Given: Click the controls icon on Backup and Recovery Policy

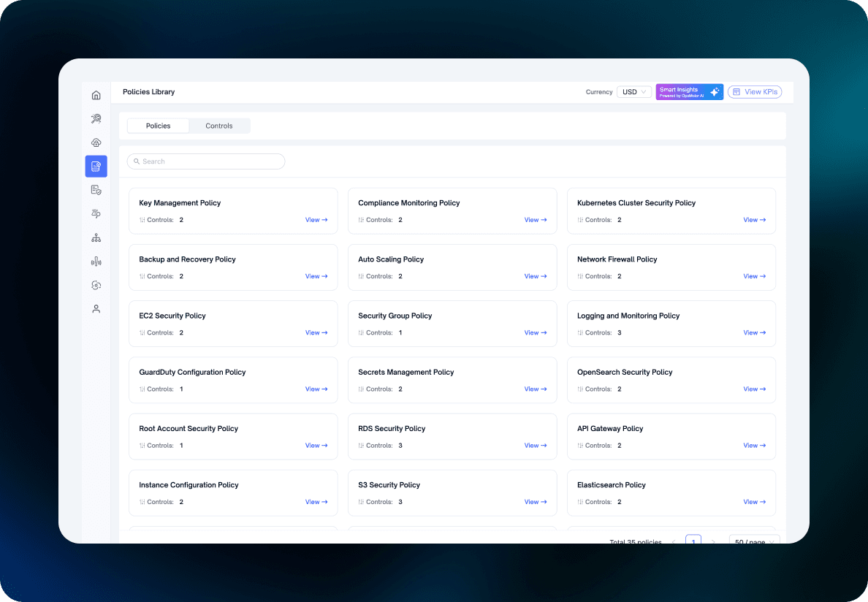Looking at the screenshot, I should pos(142,277).
